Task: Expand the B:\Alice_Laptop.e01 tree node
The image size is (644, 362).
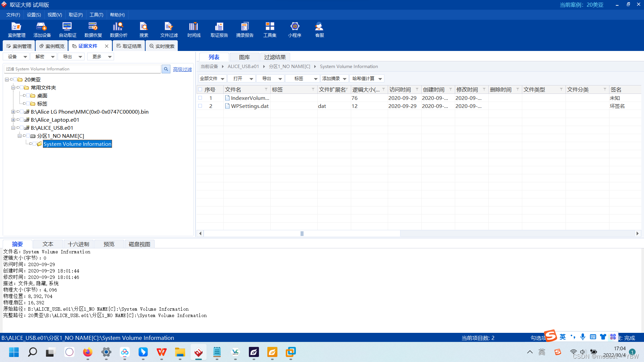Action: (13, 120)
